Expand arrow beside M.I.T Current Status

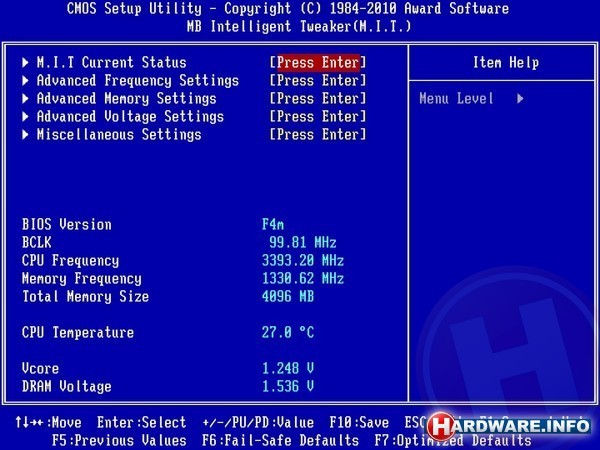[x=25, y=62]
